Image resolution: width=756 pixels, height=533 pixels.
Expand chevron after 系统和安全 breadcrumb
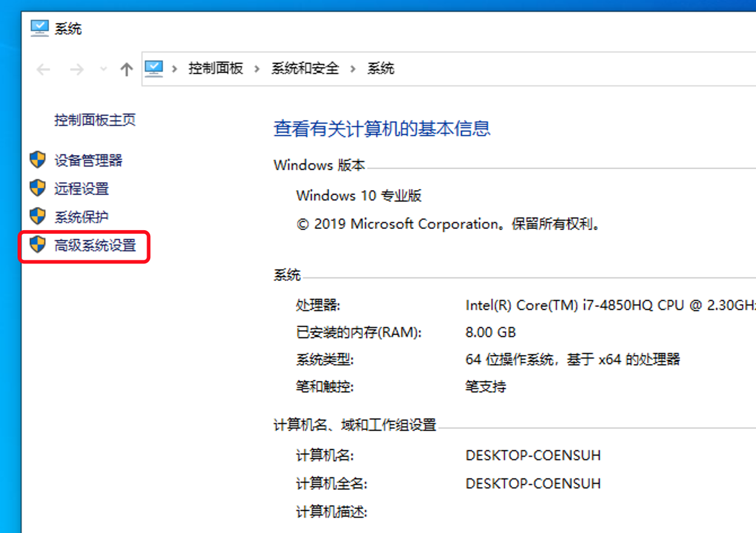353,68
